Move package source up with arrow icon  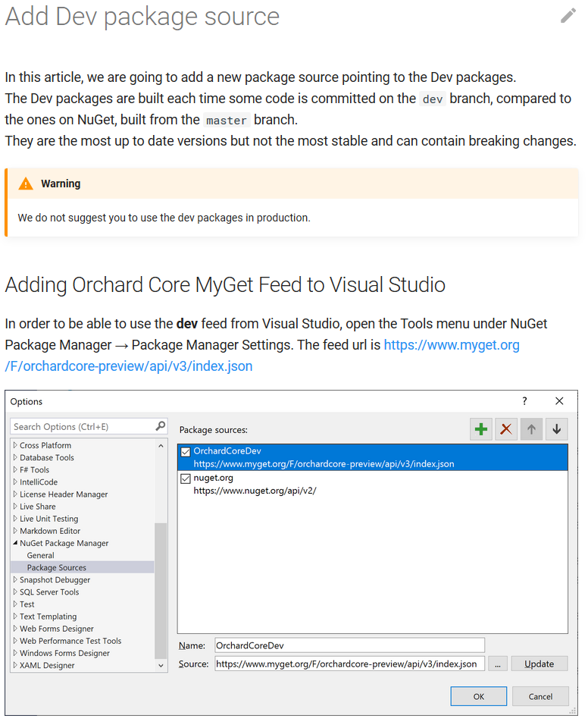tap(532, 429)
